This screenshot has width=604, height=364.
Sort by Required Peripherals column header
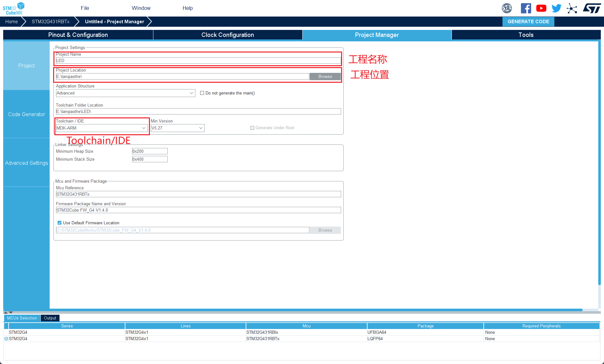[542, 326]
